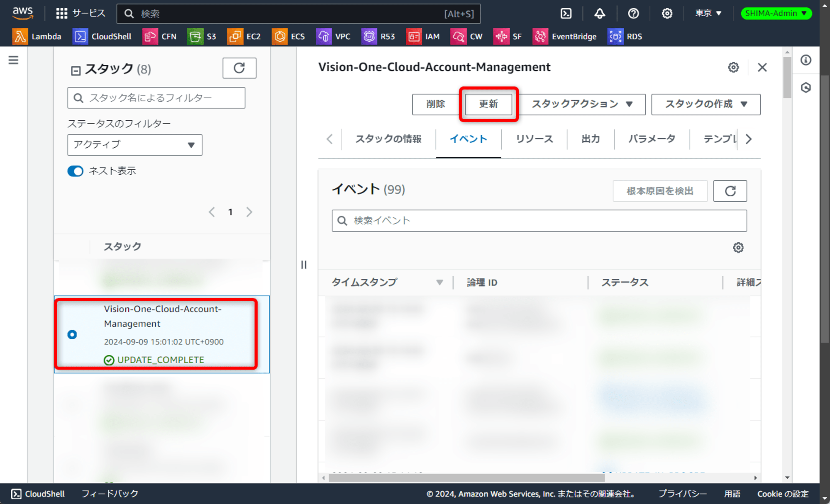The width and height of the screenshot is (830, 504).
Task: Open left navigation hamburger menu
Action: click(x=13, y=60)
